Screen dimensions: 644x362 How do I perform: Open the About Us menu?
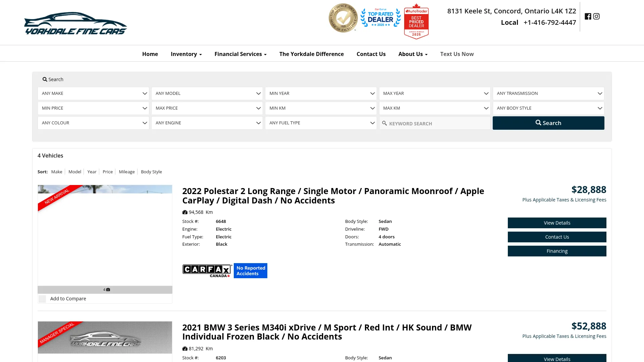(x=413, y=54)
